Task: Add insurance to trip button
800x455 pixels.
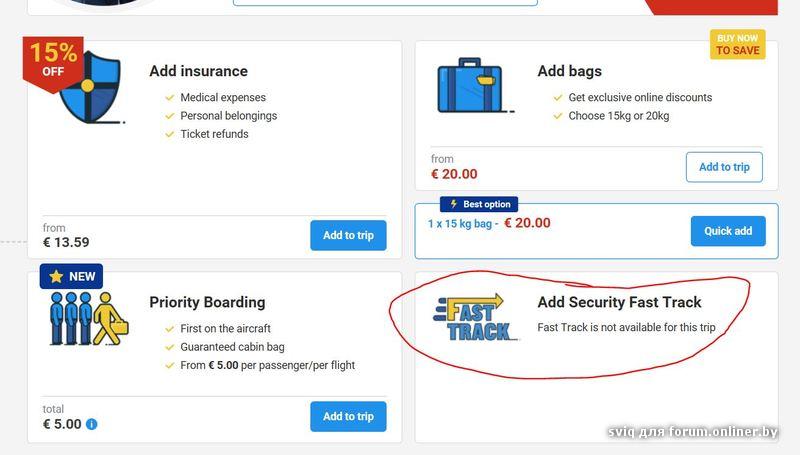Action: click(x=348, y=236)
